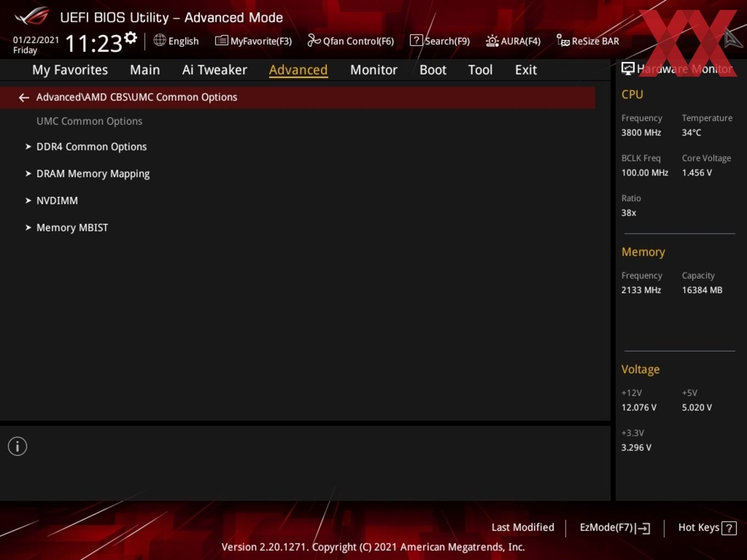
Task: Click the EzMode exit arrow icon
Action: tap(644, 528)
